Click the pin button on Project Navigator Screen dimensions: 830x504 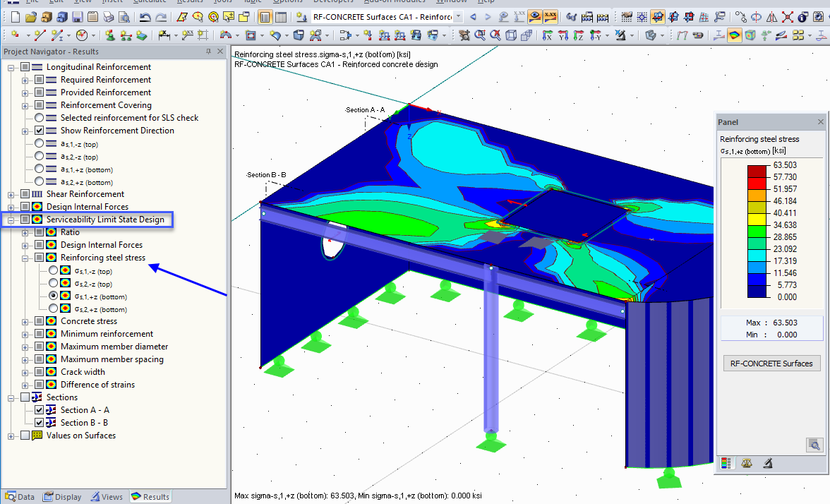pyautogui.click(x=209, y=51)
